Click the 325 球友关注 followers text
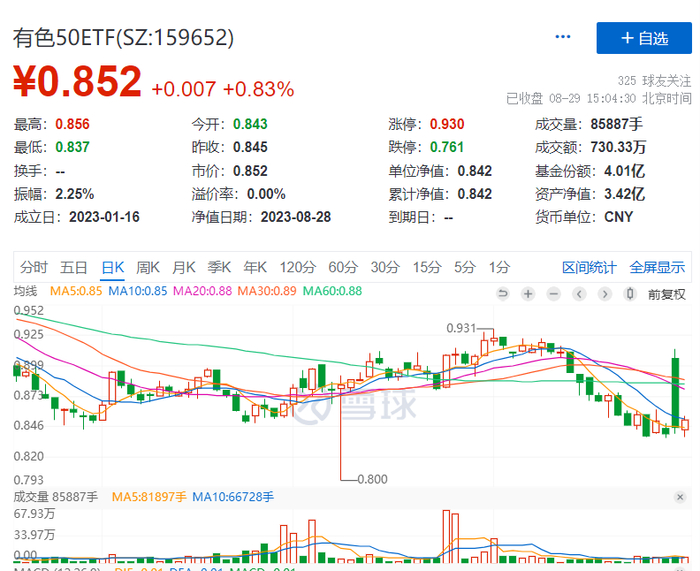Image resolution: width=700 pixels, height=571 pixels. tap(654, 81)
